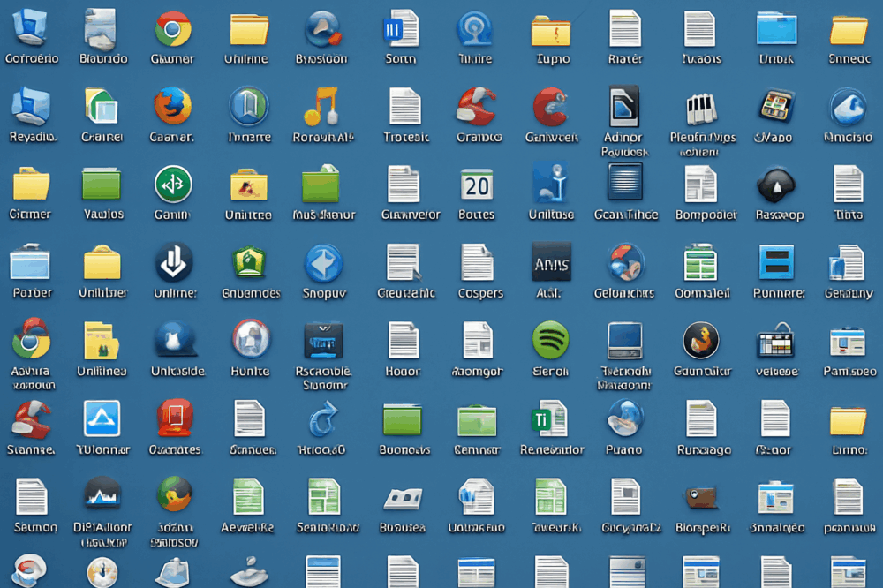Select the yellow folder labeled Sinneoc

pos(849,29)
